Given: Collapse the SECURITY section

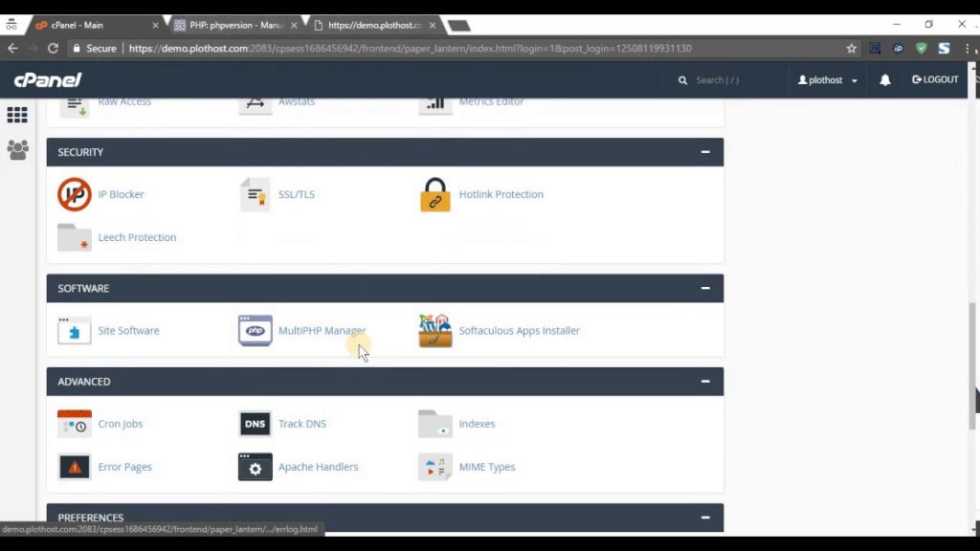Looking at the screenshot, I should 705,152.
